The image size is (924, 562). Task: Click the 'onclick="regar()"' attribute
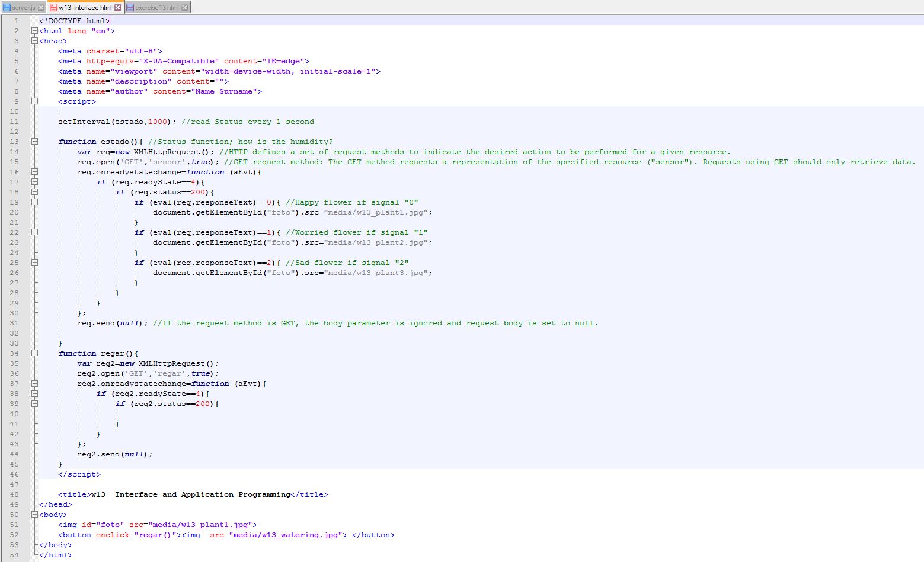pyautogui.click(x=136, y=535)
